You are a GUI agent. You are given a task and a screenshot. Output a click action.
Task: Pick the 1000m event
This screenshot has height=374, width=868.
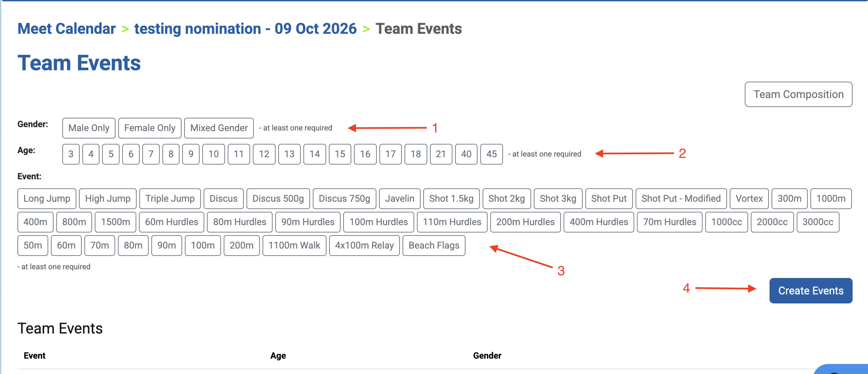click(x=830, y=199)
